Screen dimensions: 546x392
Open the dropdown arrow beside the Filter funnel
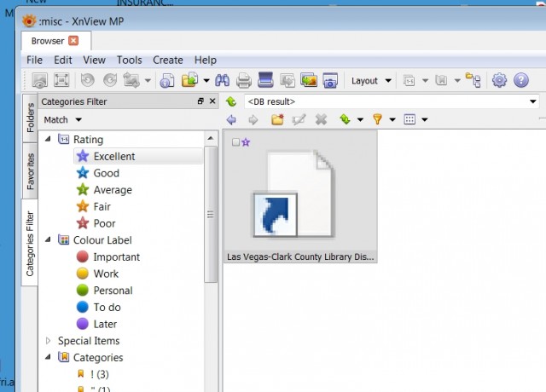392,119
